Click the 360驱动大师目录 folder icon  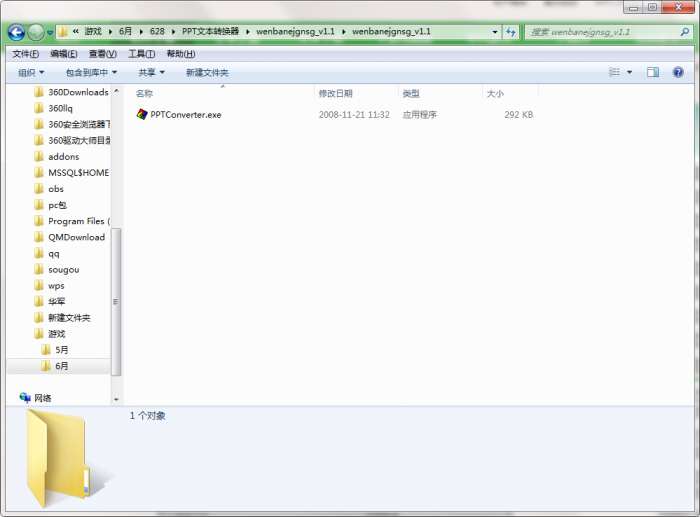point(39,141)
